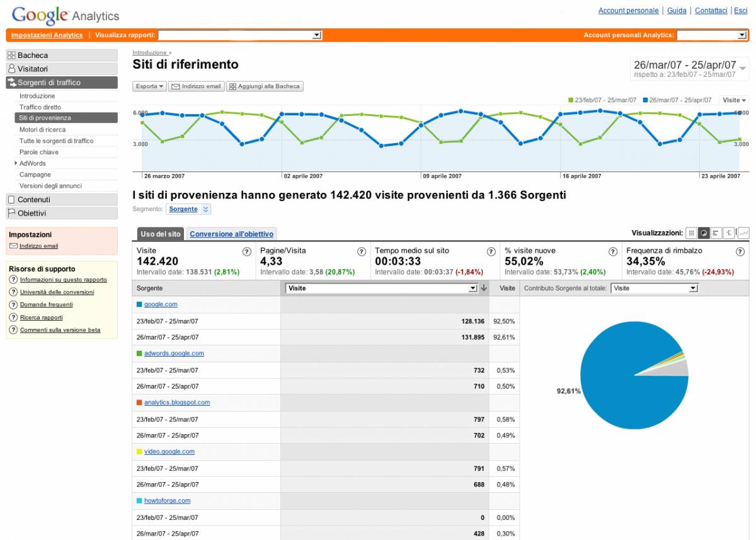Screen dimensions: 756x540
Task: Open help for Frequenza di rimbalzo
Action: (740, 251)
